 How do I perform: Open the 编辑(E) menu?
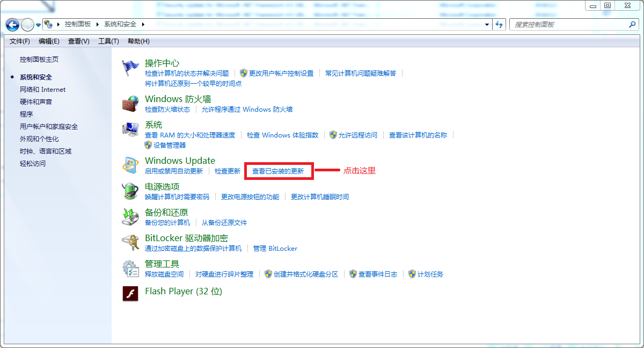(49, 41)
